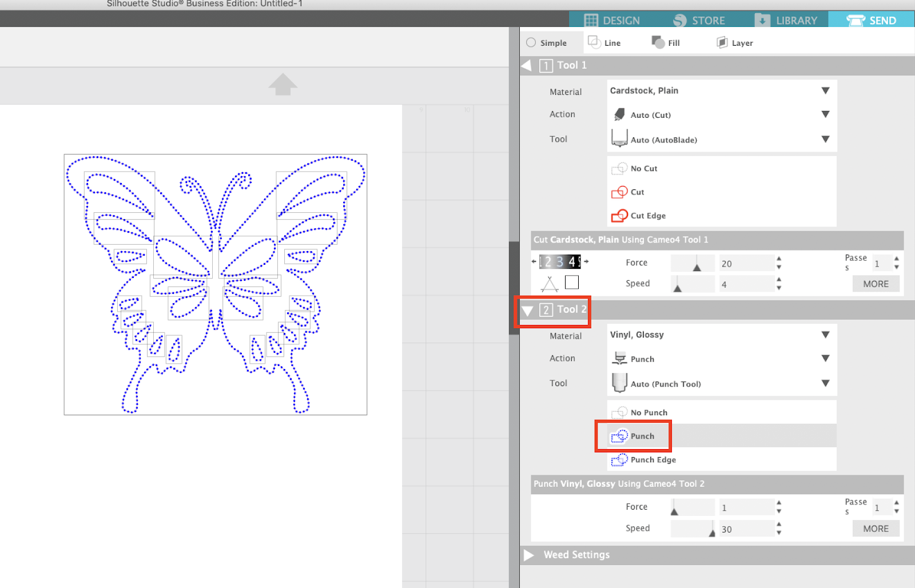Click the up arrow to load media
The image size is (915, 588).
(283, 85)
